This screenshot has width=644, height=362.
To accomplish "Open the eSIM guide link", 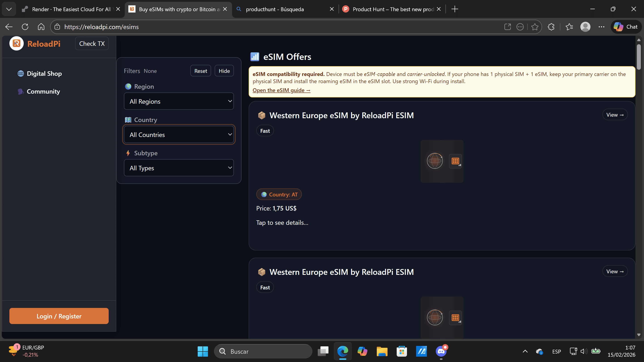I will [x=281, y=90].
